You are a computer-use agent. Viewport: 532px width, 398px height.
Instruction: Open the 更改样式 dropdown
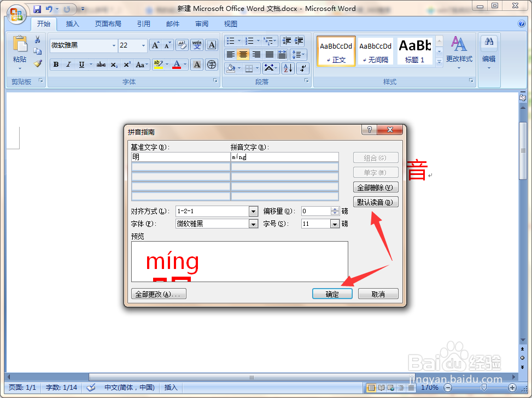(x=459, y=52)
